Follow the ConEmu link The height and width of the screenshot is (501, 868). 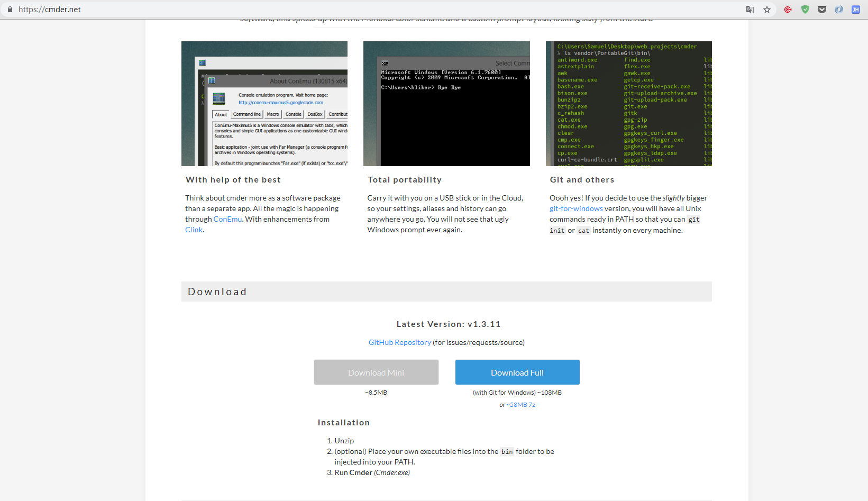point(227,219)
